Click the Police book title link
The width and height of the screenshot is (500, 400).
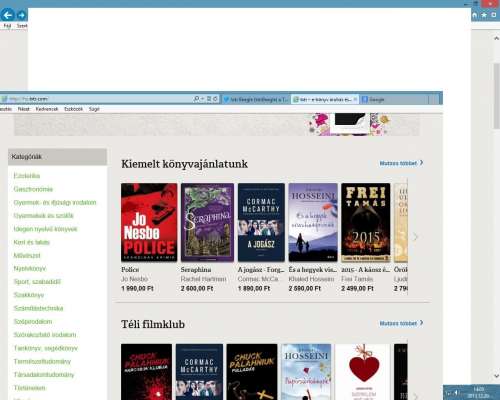(130, 269)
